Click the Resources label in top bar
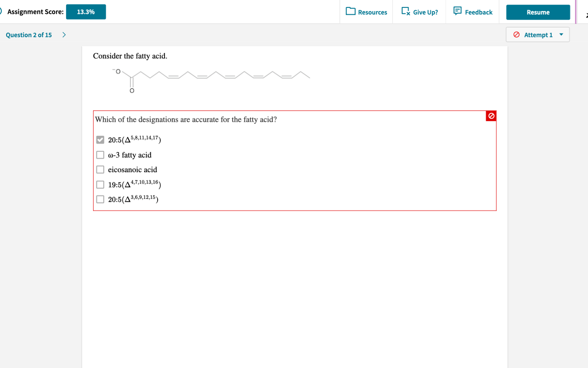The width and height of the screenshot is (588, 368). click(x=373, y=12)
